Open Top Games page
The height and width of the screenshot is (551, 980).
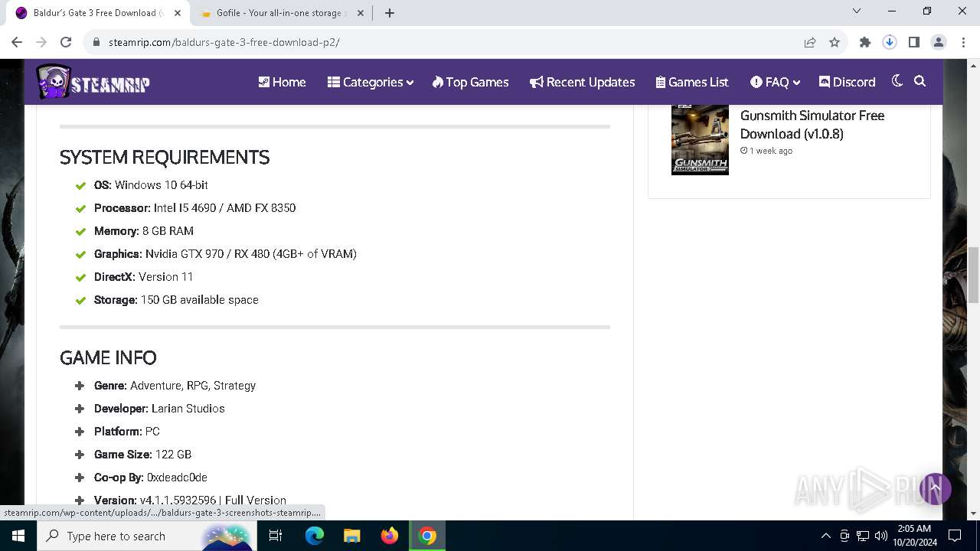pos(470,82)
